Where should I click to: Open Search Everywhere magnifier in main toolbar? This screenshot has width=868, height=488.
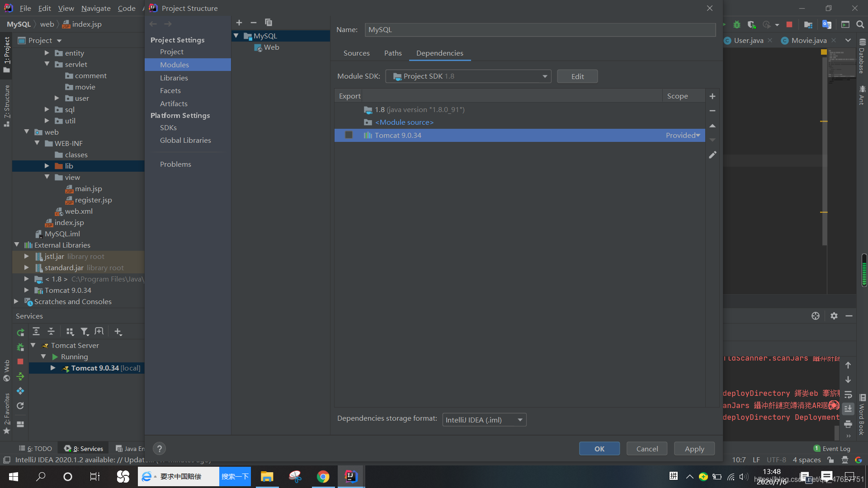(860, 24)
